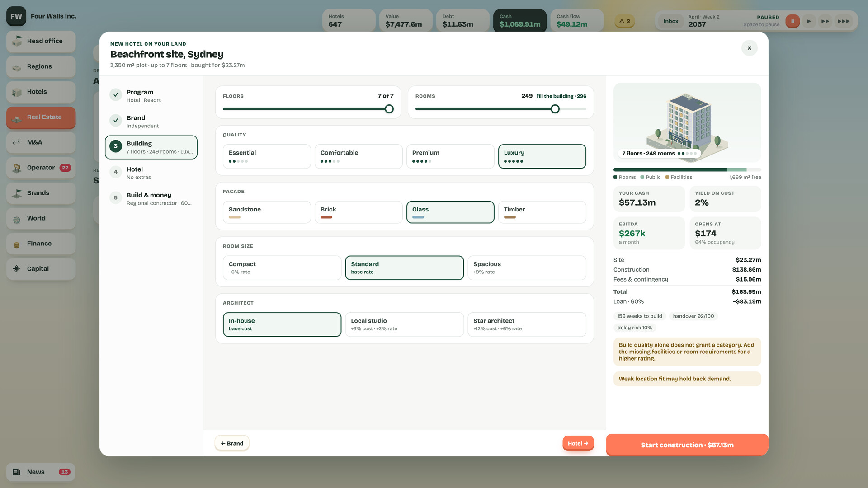868x488 pixels.
Task: Open the News feed
Action: 41,472
